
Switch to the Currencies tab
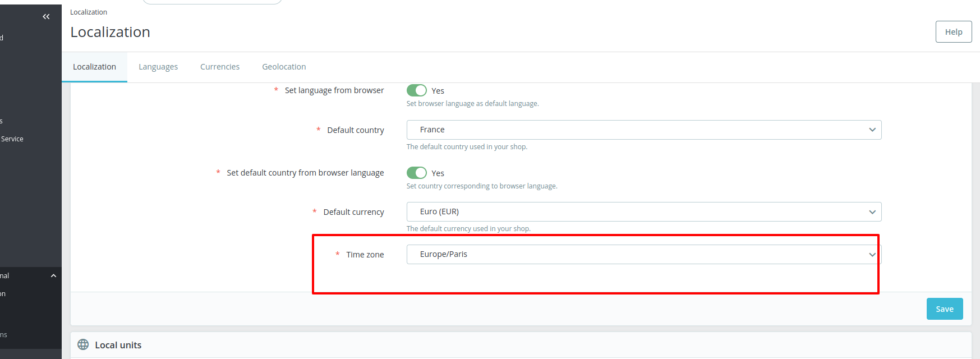[220, 67]
